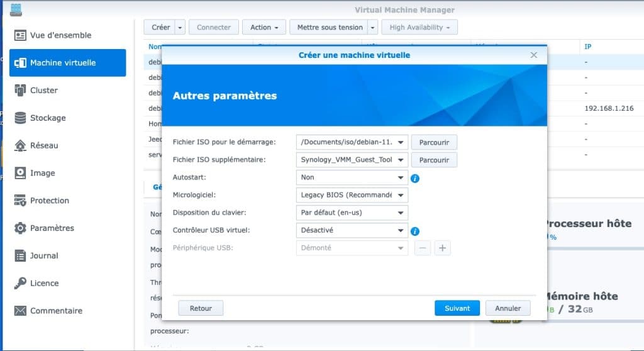Click the Processeur hôte panel title

[588, 223]
